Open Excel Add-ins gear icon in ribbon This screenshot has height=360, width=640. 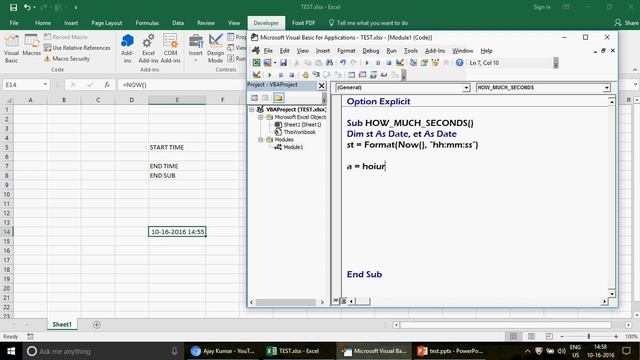click(148, 49)
